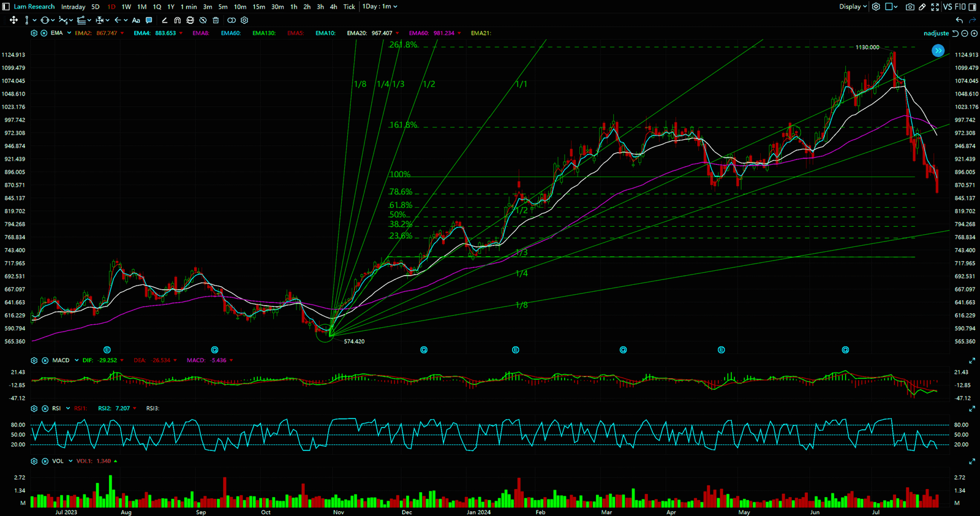Click the magenta EMA60 line color label
The width and height of the screenshot is (980, 516).
point(419,33)
